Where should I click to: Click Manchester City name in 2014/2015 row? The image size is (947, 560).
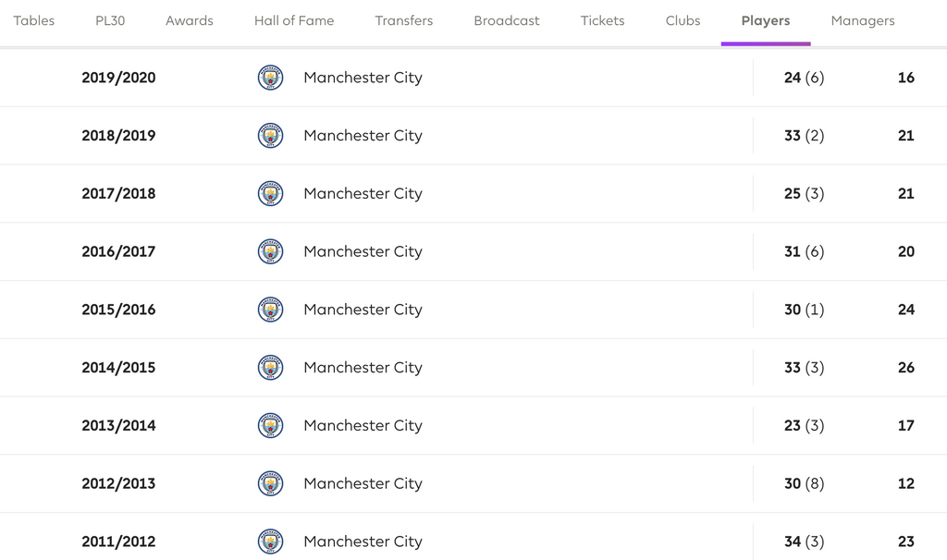363,368
